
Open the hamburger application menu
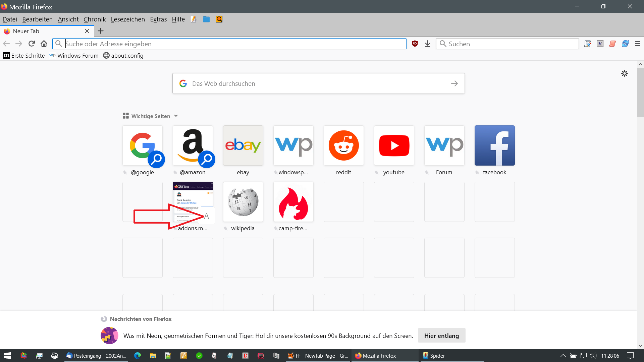[x=637, y=44]
